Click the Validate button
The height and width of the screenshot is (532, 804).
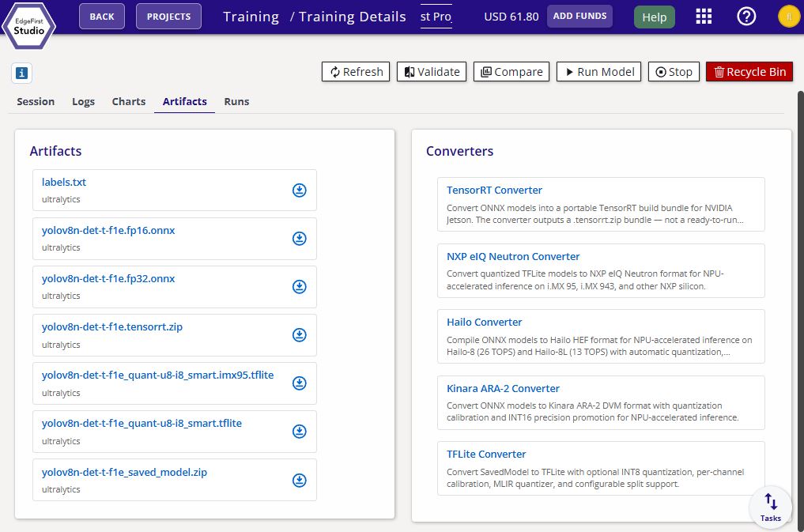(432, 72)
